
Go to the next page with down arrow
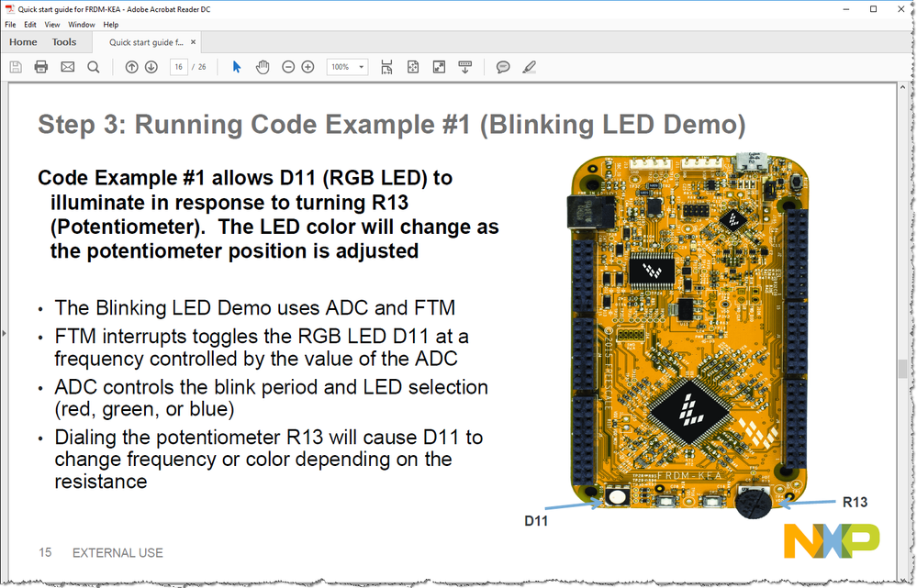point(150,66)
